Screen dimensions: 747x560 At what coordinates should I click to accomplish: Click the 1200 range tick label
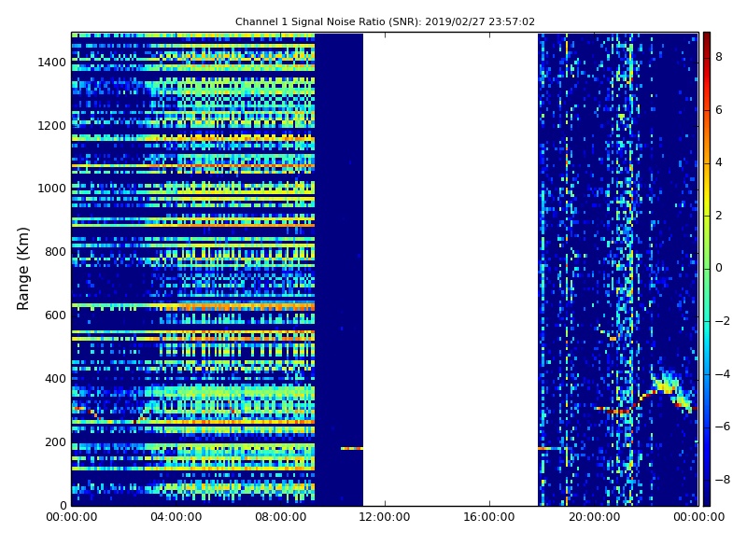click(52, 126)
